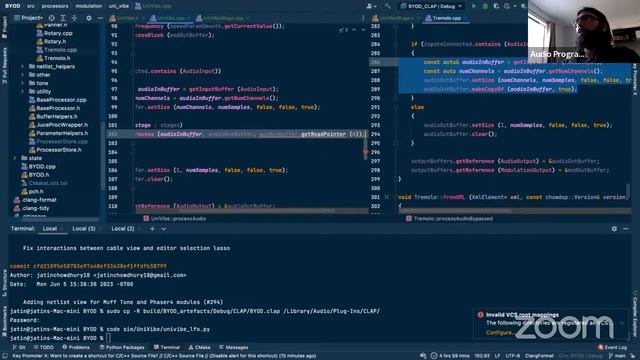Open terminal sessions dropdown chevron

click(x=163, y=229)
